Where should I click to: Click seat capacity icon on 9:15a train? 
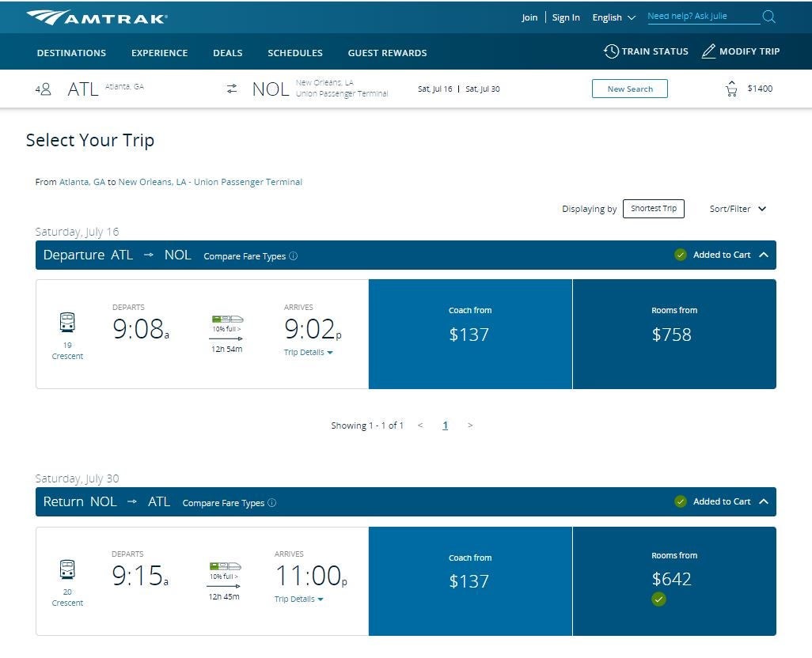pos(226,566)
